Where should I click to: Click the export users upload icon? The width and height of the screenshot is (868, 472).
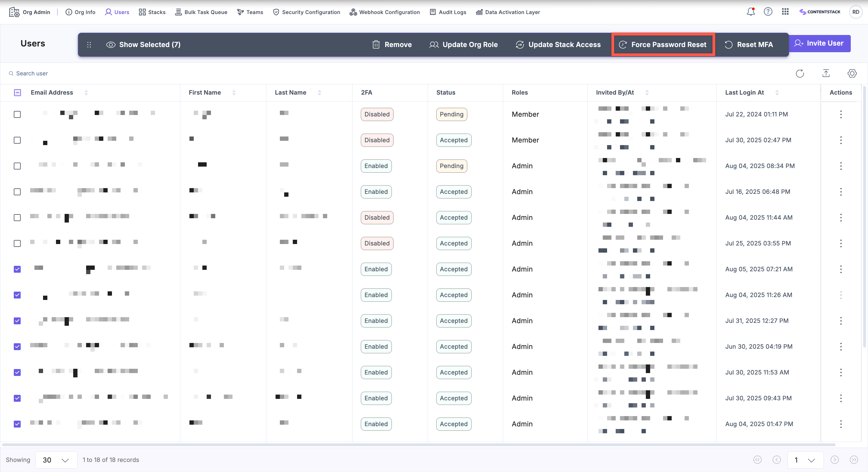(x=826, y=73)
